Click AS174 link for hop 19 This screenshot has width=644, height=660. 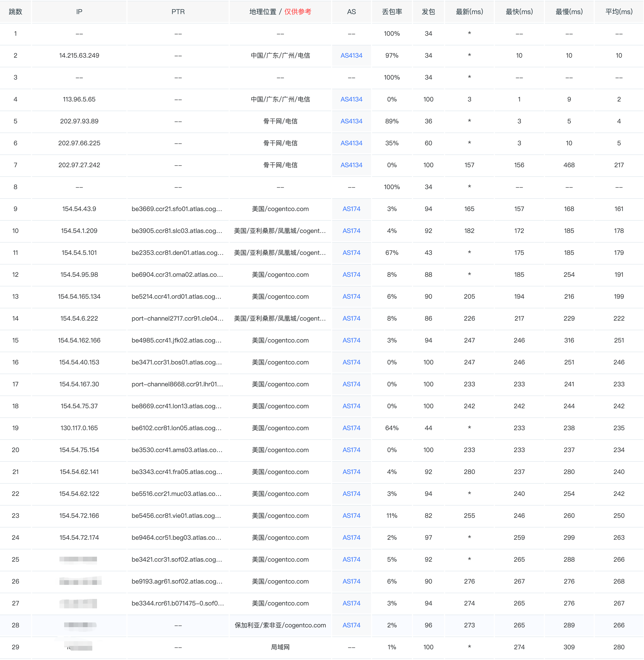[351, 428]
